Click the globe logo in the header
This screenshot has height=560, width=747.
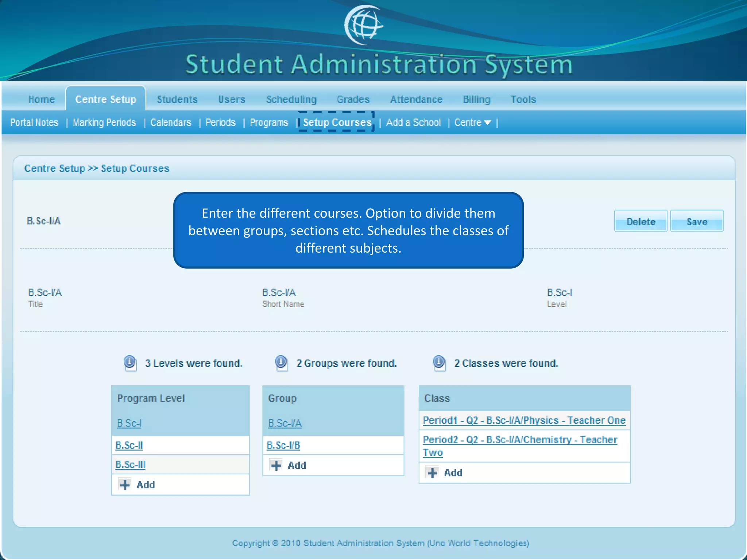click(363, 25)
